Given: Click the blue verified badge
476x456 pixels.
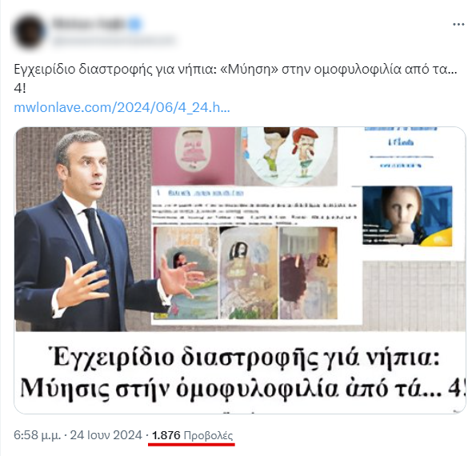Looking at the screenshot, I should coord(136,24).
